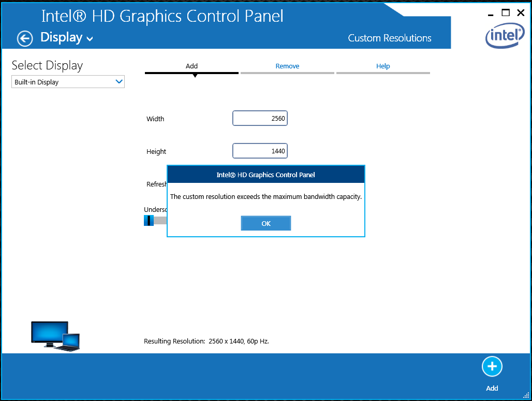The width and height of the screenshot is (532, 401).
Task: Click the Height label
Action: (156, 151)
